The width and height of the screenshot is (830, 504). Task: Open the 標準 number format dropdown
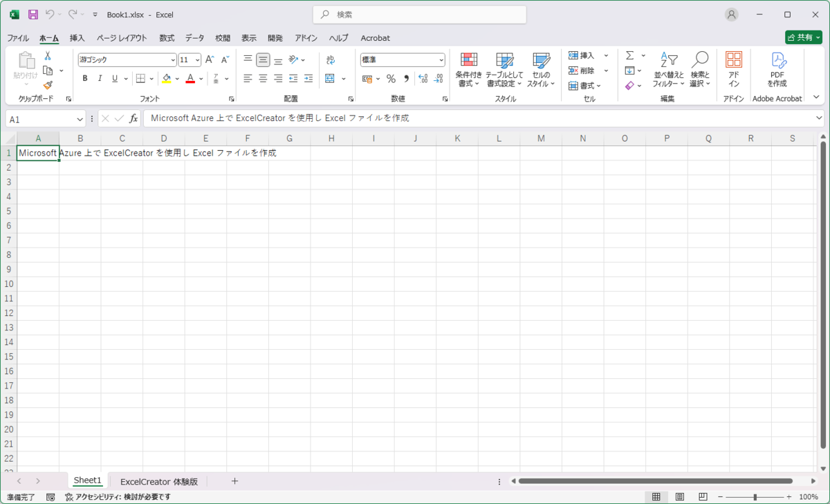pos(441,60)
